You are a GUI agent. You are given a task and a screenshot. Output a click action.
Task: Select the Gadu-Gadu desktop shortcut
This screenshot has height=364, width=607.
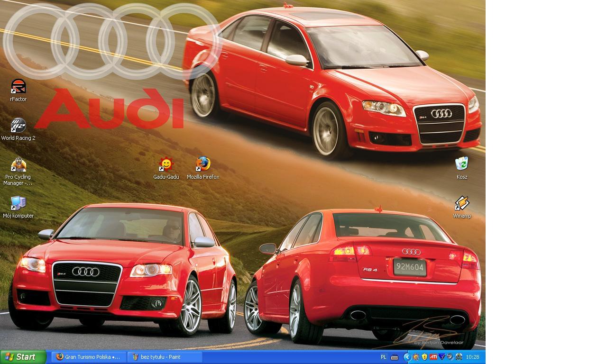click(x=166, y=168)
